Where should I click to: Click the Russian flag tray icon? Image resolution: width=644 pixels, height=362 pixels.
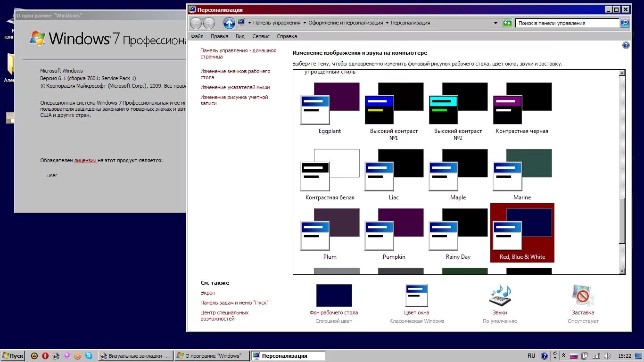click(x=574, y=356)
